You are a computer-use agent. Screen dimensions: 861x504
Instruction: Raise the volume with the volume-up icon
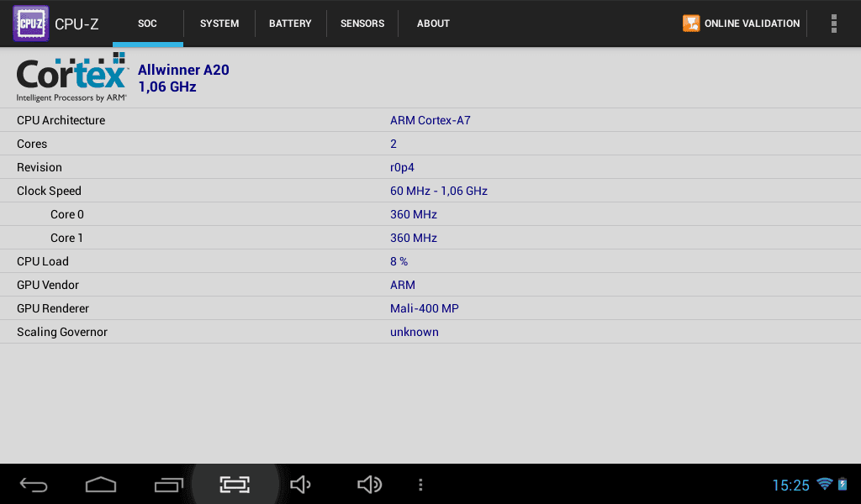click(x=370, y=485)
